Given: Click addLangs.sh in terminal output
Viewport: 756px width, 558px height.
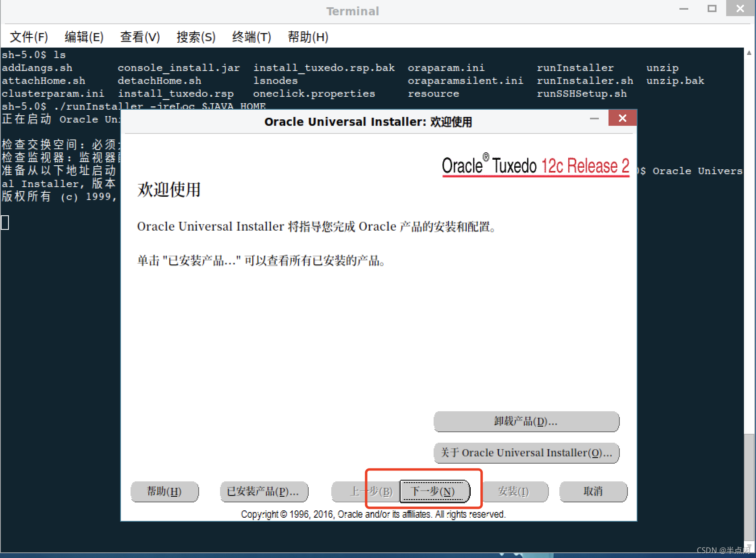Looking at the screenshot, I should 37,68.
